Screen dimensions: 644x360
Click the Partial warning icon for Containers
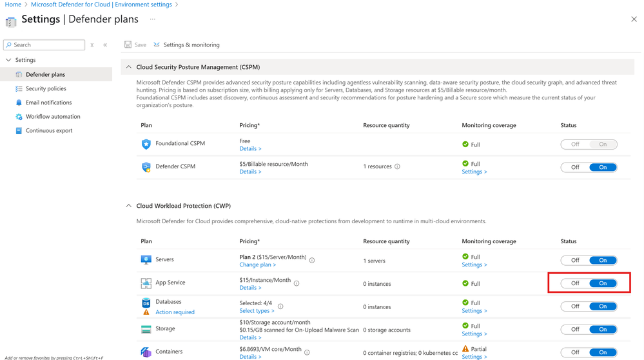(x=465, y=348)
